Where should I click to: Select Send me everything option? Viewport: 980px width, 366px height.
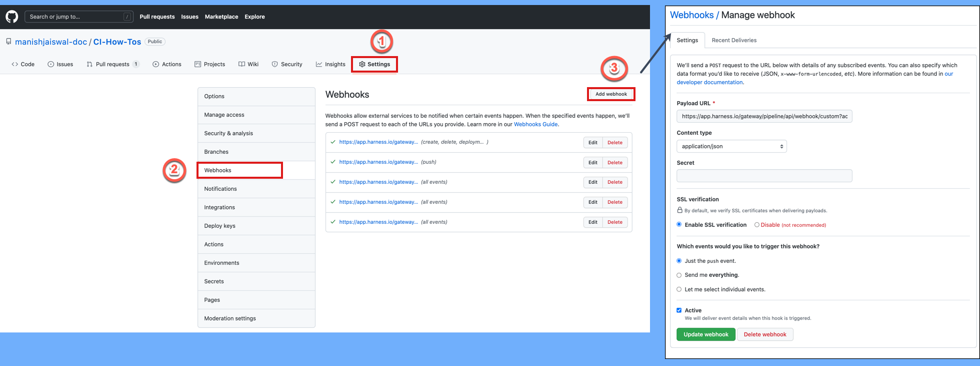[679, 275]
